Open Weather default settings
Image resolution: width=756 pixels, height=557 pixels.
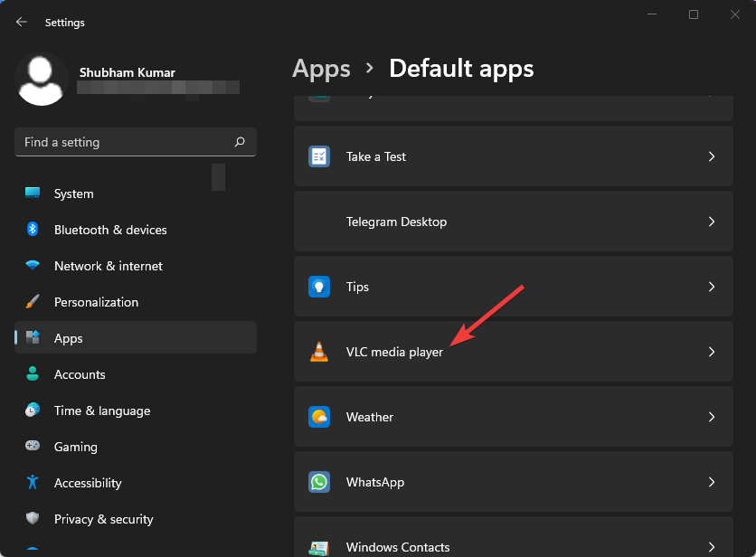tap(514, 417)
